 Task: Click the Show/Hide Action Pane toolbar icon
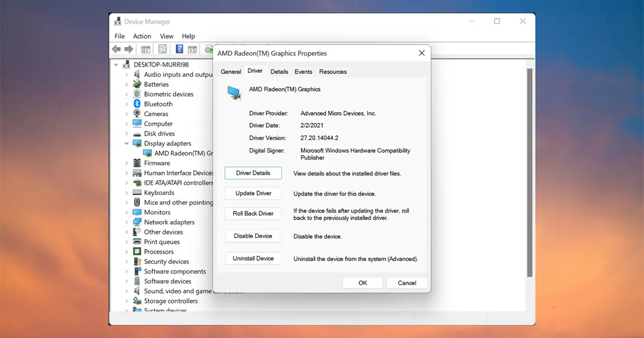coord(192,49)
